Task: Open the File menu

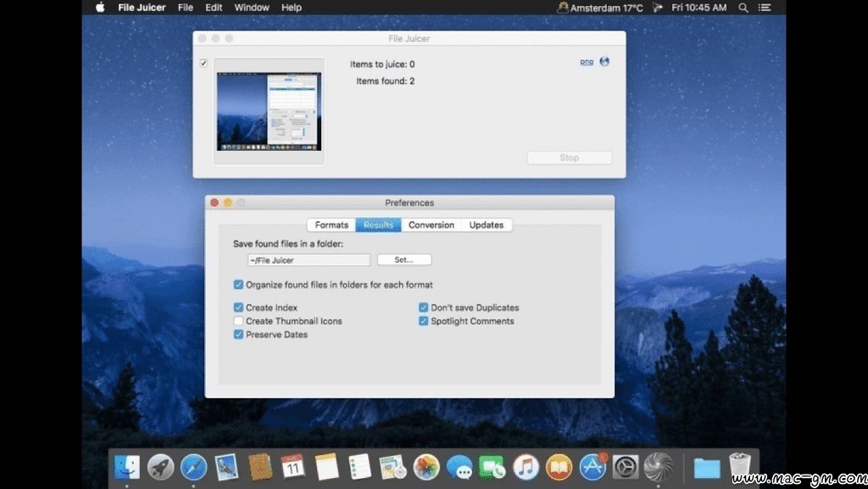Action: coord(186,7)
